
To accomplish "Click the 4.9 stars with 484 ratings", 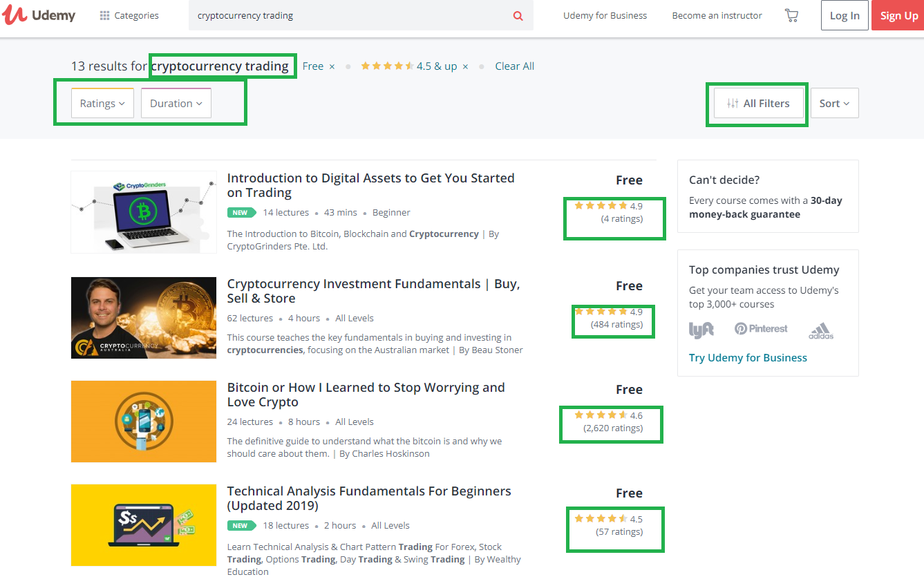I will pyautogui.click(x=608, y=318).
